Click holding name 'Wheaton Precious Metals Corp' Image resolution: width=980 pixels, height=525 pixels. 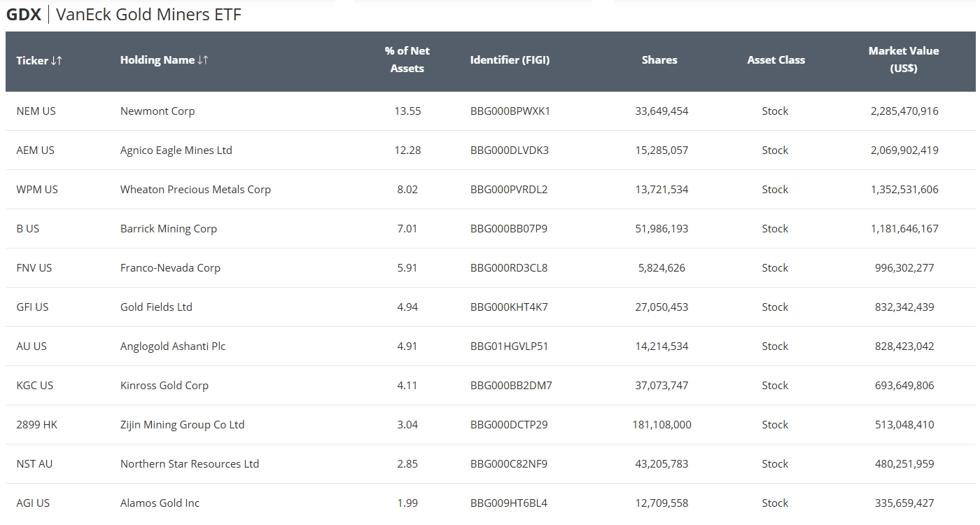pyautogui.click(x=195, y=190)
